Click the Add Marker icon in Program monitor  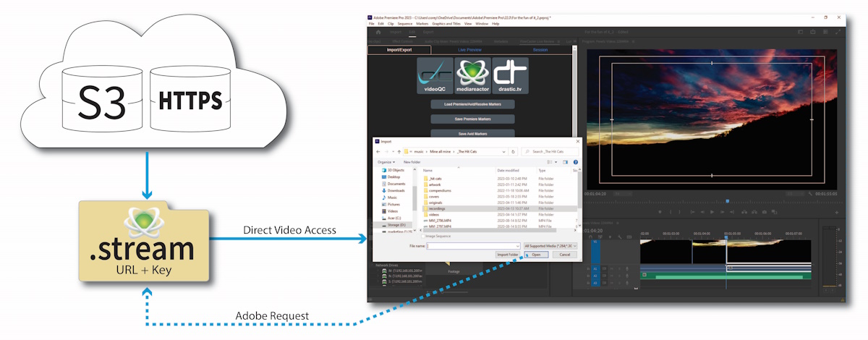point(660,212)
